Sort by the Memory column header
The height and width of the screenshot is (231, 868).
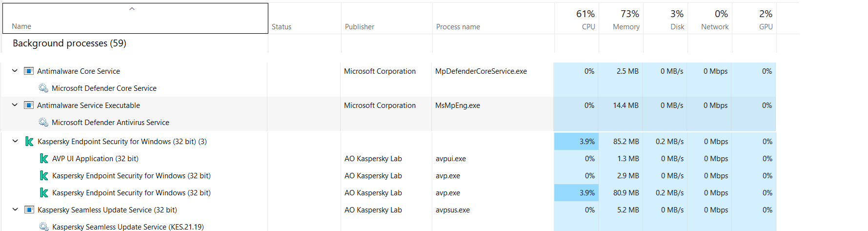coord(626,26)
